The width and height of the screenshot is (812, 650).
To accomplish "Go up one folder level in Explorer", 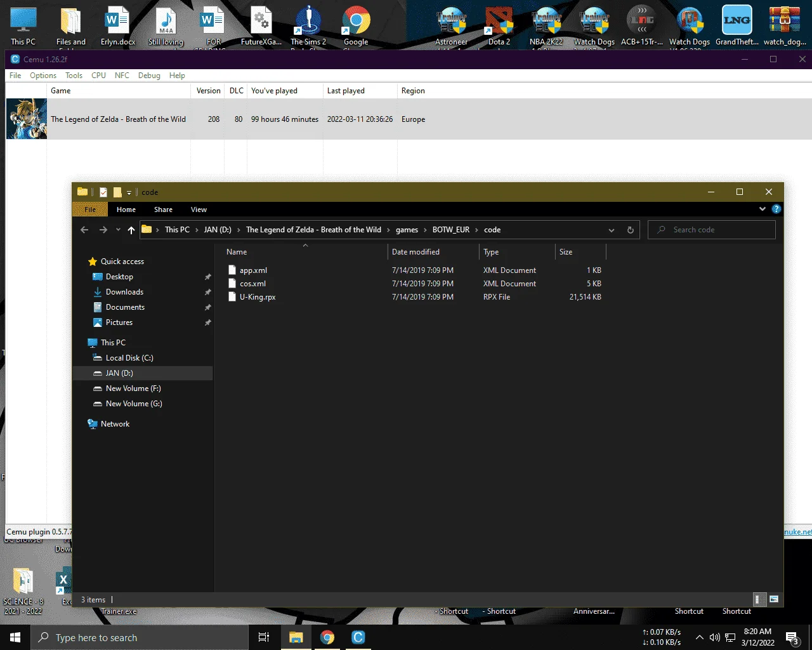I will [x=131, y=230].
